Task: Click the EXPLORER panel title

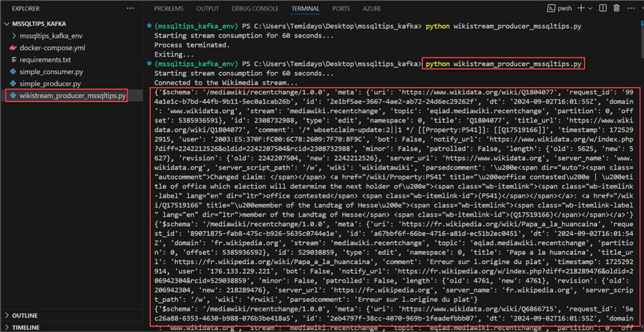Action: pyautogui.click(x=26, y=8)
